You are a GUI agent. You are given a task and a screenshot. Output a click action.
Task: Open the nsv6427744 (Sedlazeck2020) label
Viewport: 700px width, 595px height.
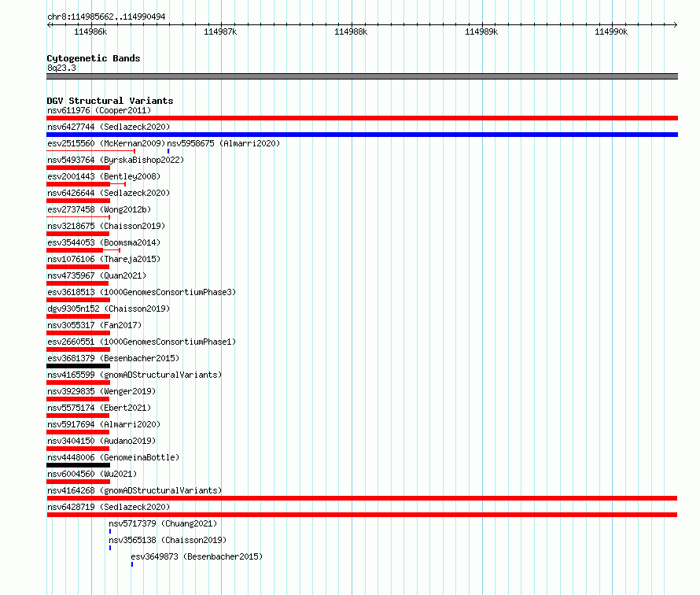coord(109,127)
